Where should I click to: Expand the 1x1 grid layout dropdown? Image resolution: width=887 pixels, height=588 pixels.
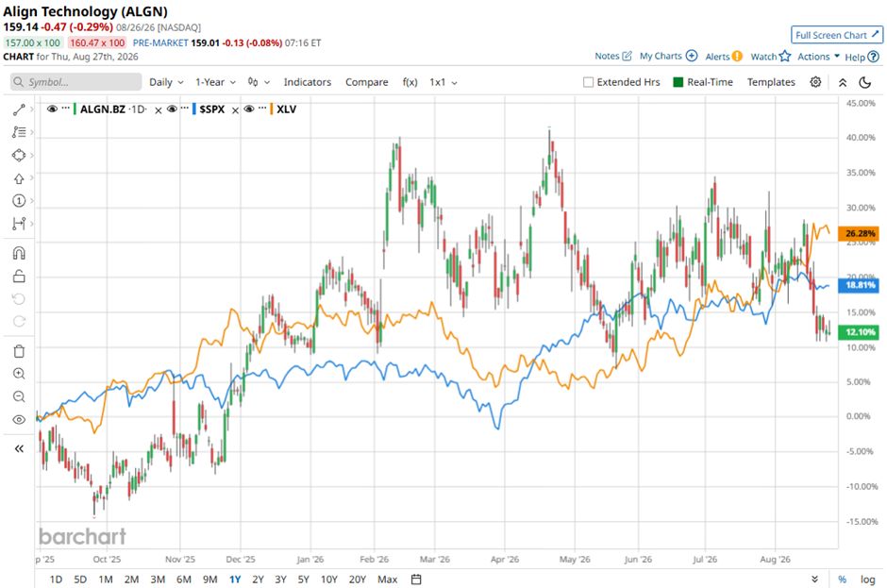(443, 82)
